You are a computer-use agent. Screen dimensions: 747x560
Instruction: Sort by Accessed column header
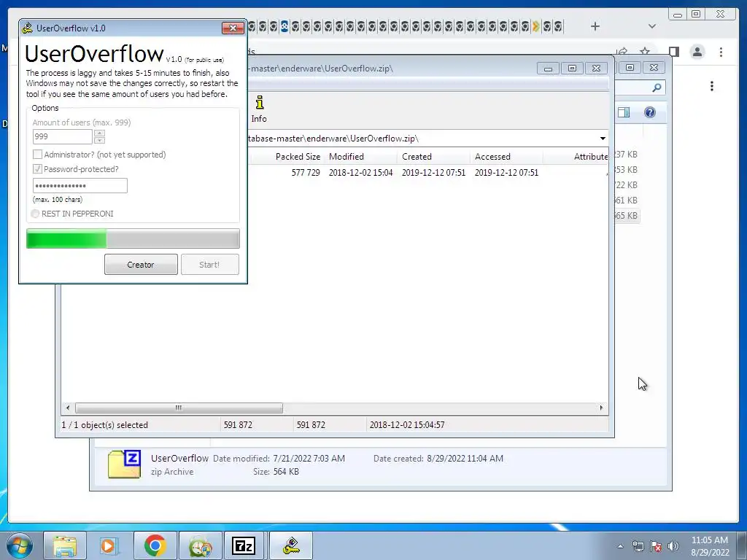[506, 156]
